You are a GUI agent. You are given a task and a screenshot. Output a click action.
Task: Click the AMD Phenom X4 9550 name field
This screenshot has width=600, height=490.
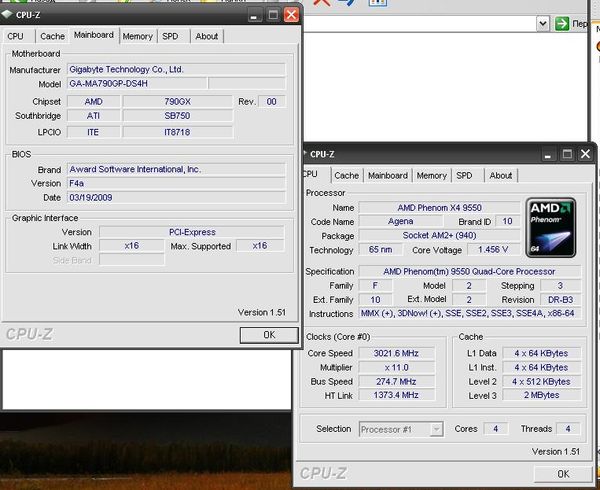pyautogui.click(x=439, y=208)
